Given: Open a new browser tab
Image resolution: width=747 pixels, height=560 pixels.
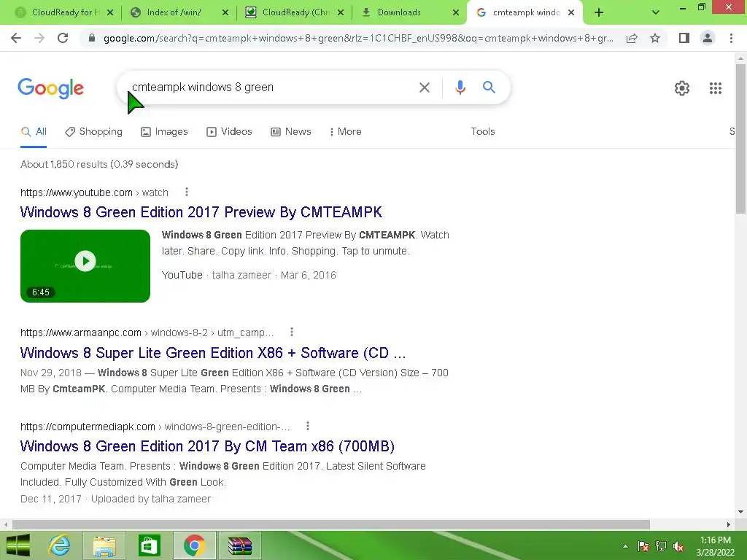Looking at the screenshot, I should pos(599,13).
